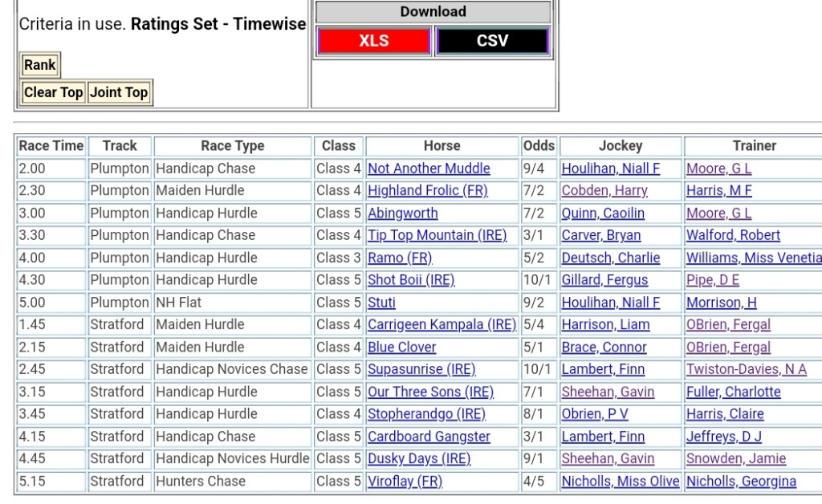822x504 pixels.
Task: Select Carrigeen Kampala (IRE) horse link
Action: click(x=442, y=325)
